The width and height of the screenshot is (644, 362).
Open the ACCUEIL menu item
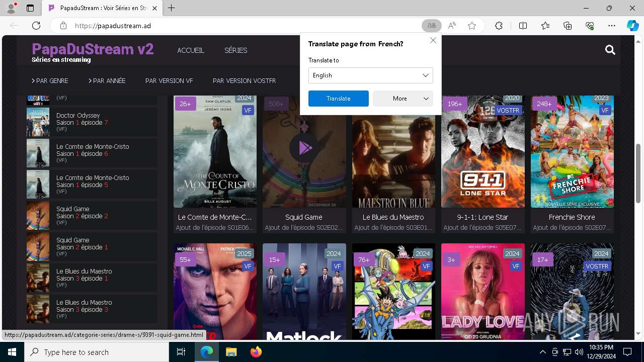click(x=191, y=50)
